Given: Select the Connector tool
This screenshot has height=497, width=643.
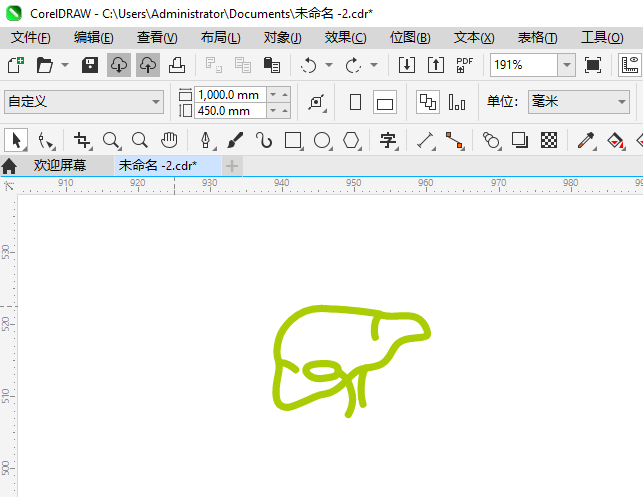Looking at the screenshot, I should [454, 140].
